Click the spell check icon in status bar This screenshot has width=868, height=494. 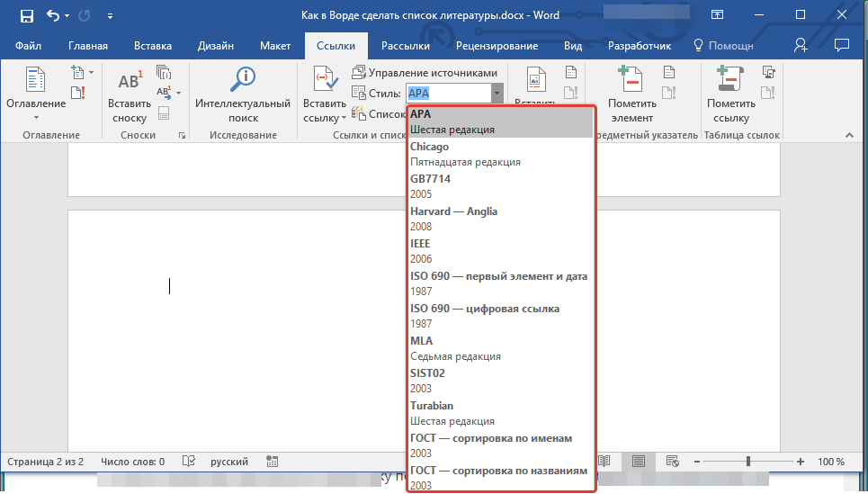pos(189,462)
